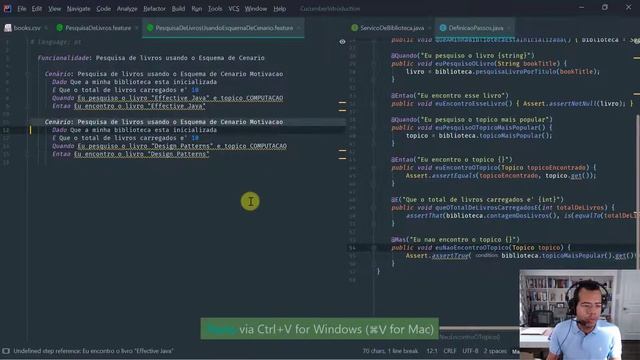This screenshot has width=640, height=360.
Task: Open the File menu
Action: [x=22, y=9]
